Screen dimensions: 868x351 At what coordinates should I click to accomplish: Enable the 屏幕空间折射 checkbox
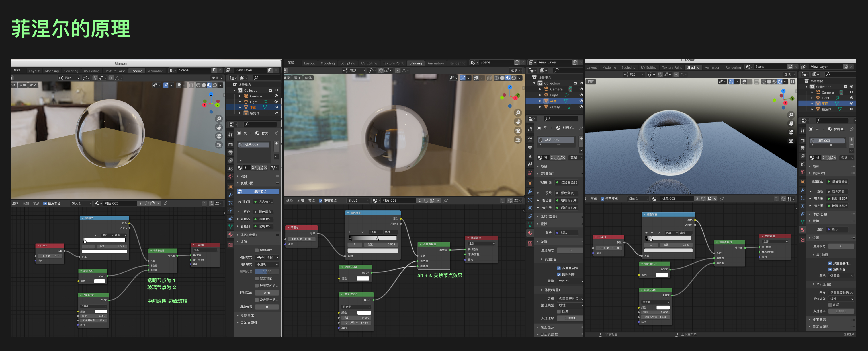tap(257, 285)
